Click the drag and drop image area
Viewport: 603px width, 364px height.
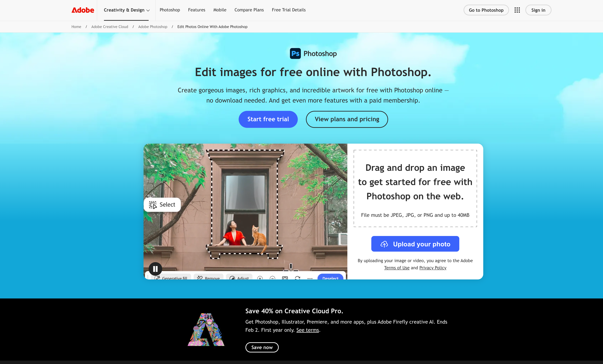pyautogui.click(x=415, y=188)
